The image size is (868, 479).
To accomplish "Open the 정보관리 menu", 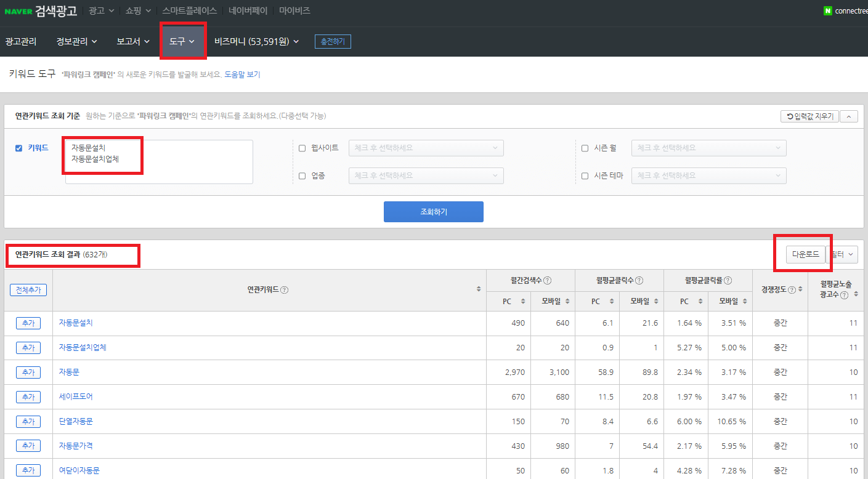I will coord(76,41).
